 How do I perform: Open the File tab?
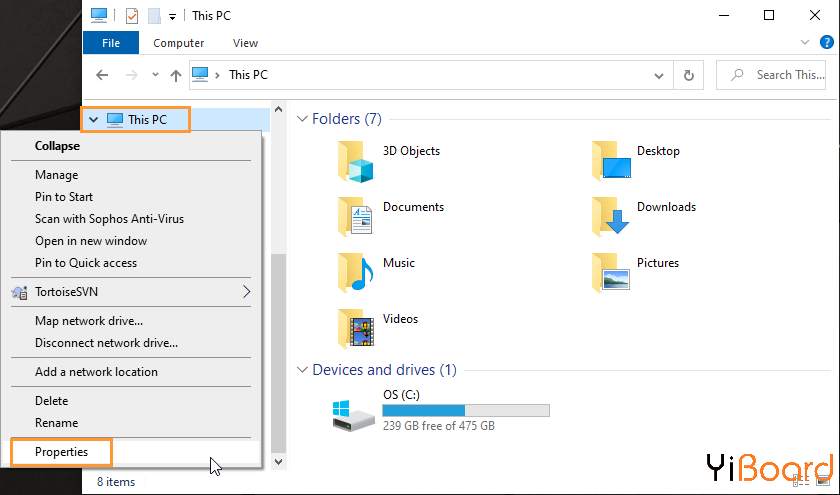[x=111, y=43]
